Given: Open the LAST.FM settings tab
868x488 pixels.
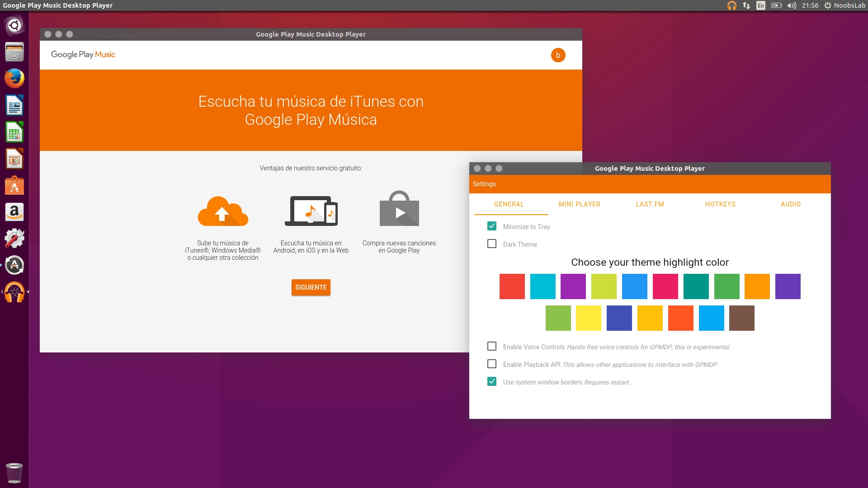Looking at the screenshot, I should [x=650, y=204].
